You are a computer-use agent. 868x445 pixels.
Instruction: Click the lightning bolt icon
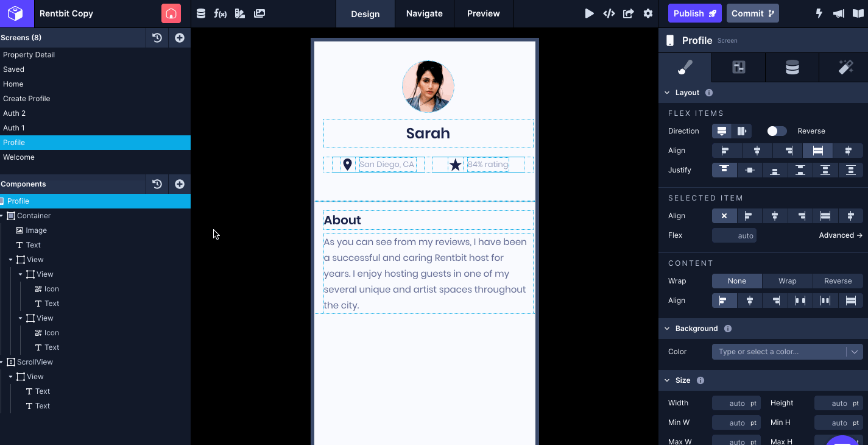(x=819, y=13)
